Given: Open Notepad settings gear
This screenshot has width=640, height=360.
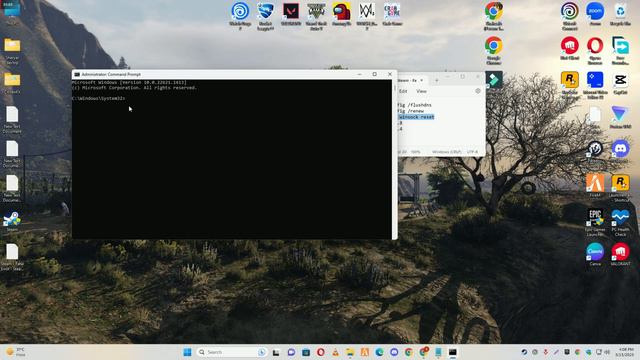Looking at the screenshot, I should tap(478, 91).
